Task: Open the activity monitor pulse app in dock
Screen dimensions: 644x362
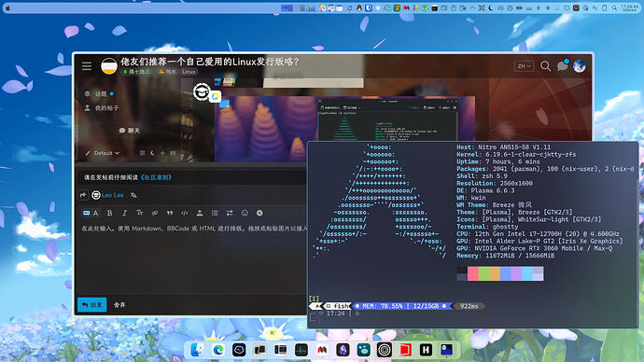Action: pos(301,350)
